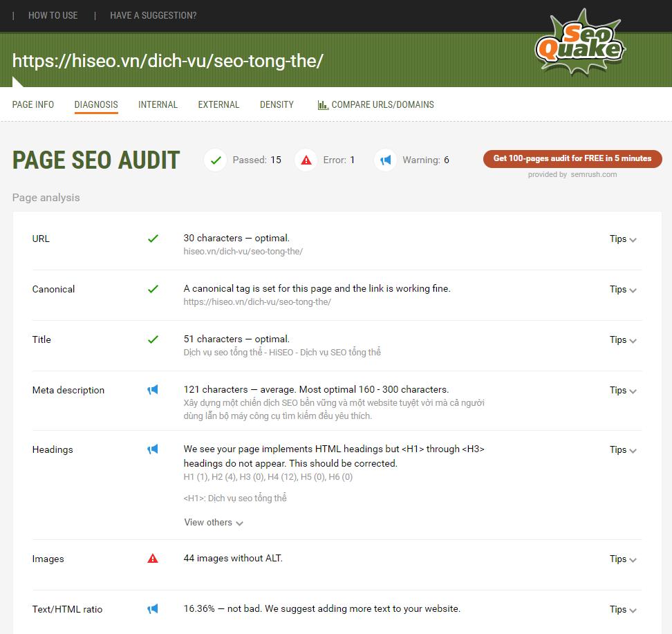Switch to the DENSITY tab
The image size is (672, 634).
coord(277,104)
